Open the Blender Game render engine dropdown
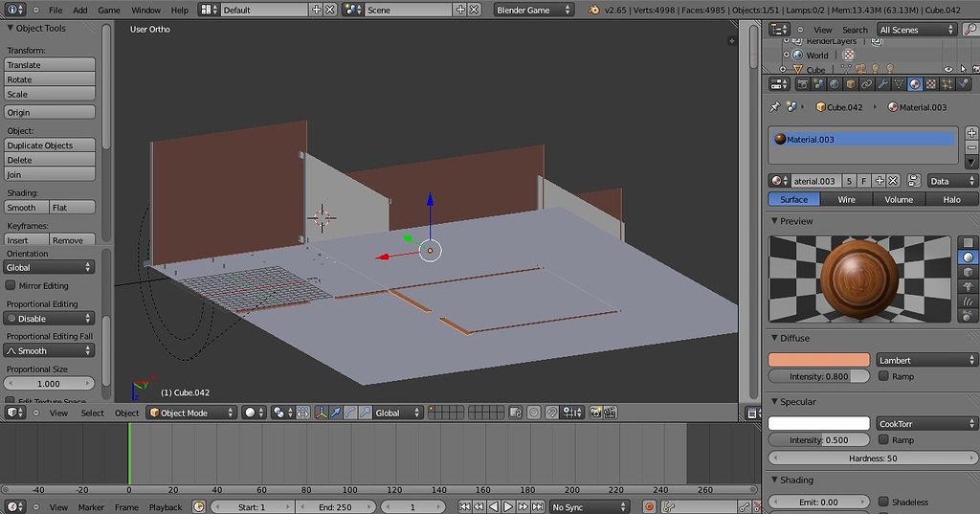980x514 pixels. (x=533, y=10)
